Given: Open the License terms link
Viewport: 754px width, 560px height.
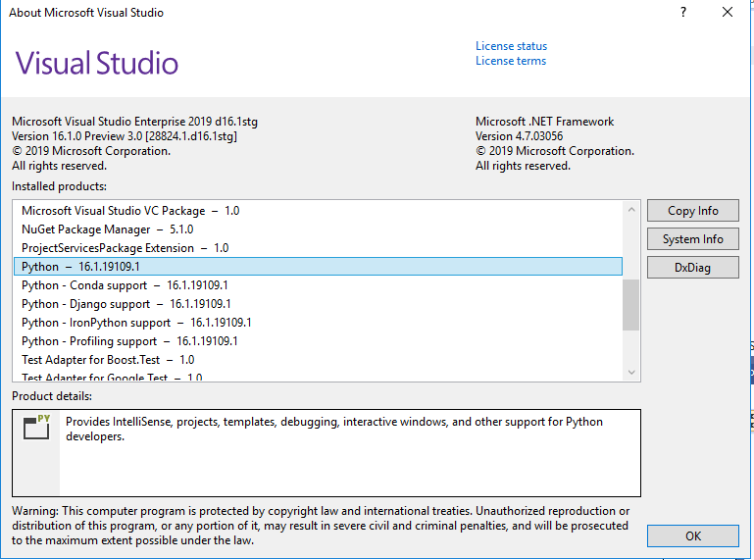Looking at the screenshot, I should coord(511,61).
